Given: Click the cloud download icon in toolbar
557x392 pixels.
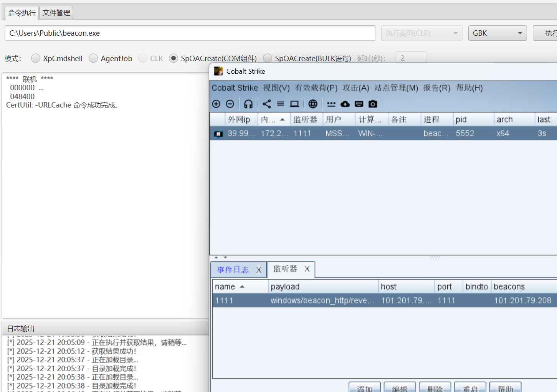Looking at the screenshot, I should click(x=345, y=104).
